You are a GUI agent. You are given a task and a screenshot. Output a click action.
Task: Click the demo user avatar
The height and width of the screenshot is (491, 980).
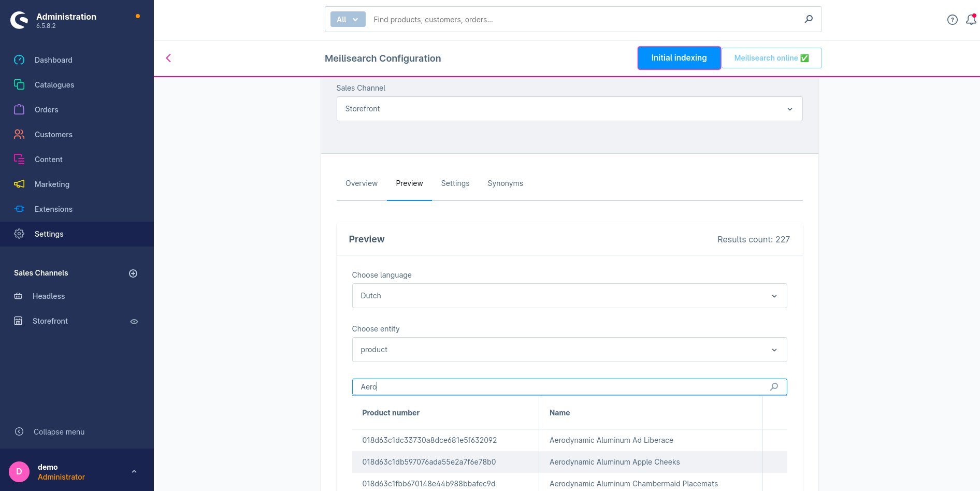[19, 472]
